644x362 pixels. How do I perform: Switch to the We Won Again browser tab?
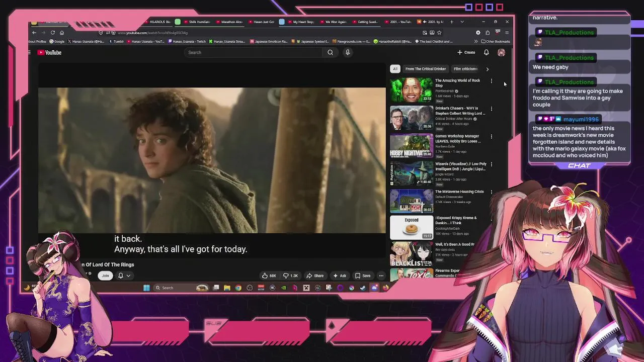pyautogui.click(x=332, y=22)
